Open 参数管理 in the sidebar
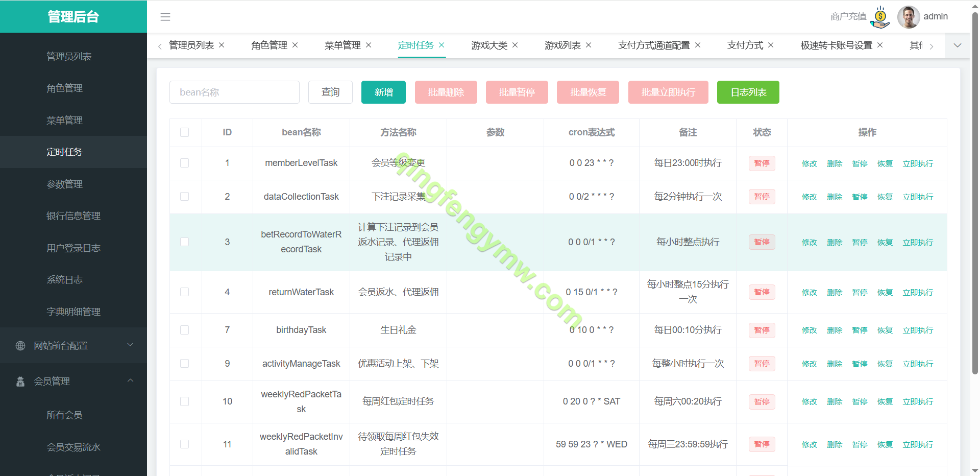Image resolution: width=980 pixels, height=476 pixels. click(x=64, y=184)
